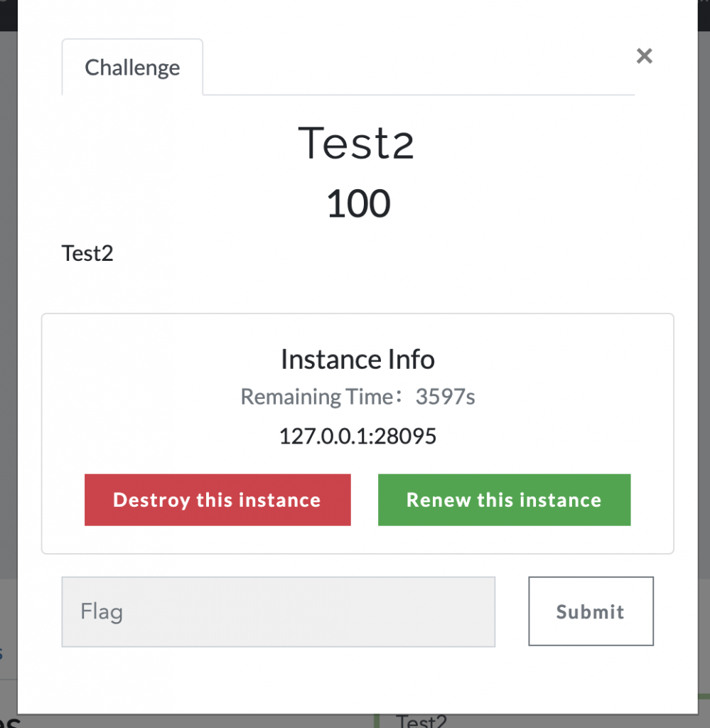Click the 100 points value
710x728 pixels.
click(358, 203)
